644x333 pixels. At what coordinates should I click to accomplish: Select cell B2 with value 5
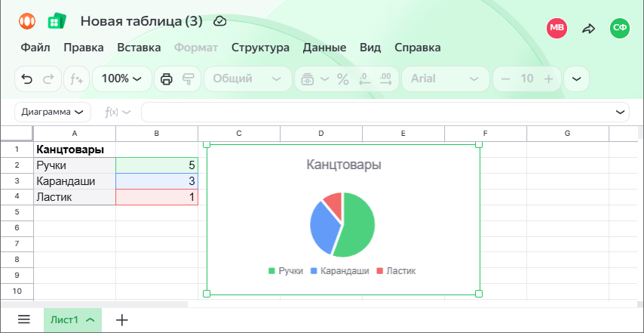(157, 165)
